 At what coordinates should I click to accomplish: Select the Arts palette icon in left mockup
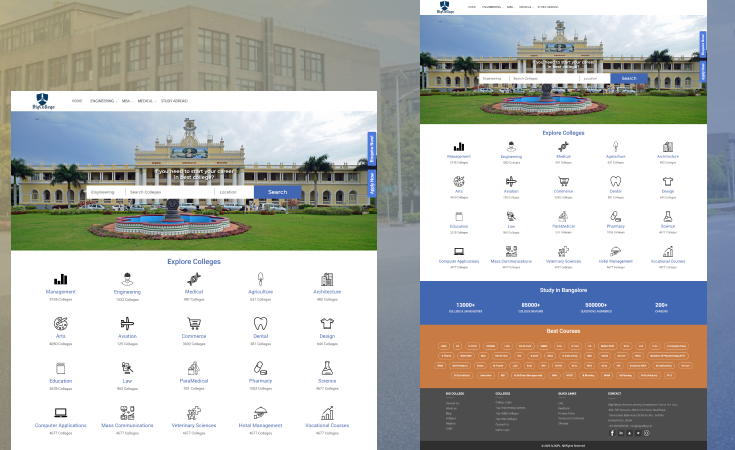[61, 324]
